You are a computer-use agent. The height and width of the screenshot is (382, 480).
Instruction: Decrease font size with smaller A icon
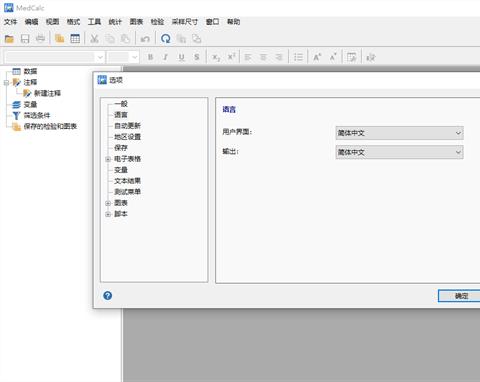(333, 57)
